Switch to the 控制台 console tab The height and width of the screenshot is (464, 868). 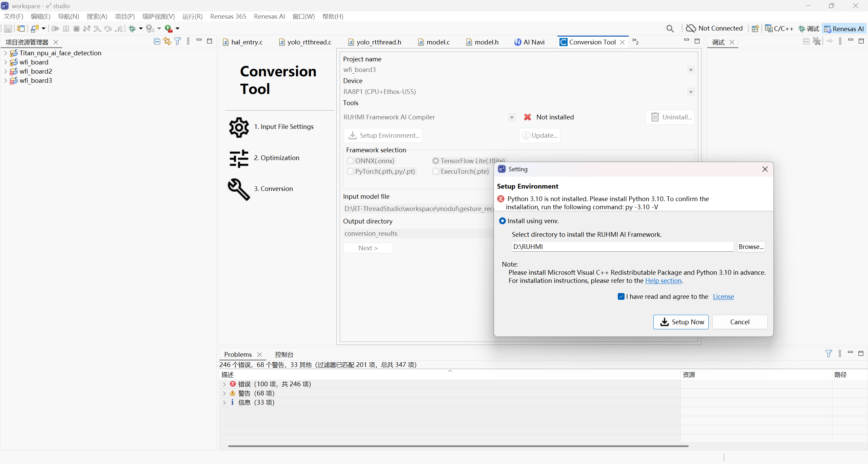(x=284, y=354)
